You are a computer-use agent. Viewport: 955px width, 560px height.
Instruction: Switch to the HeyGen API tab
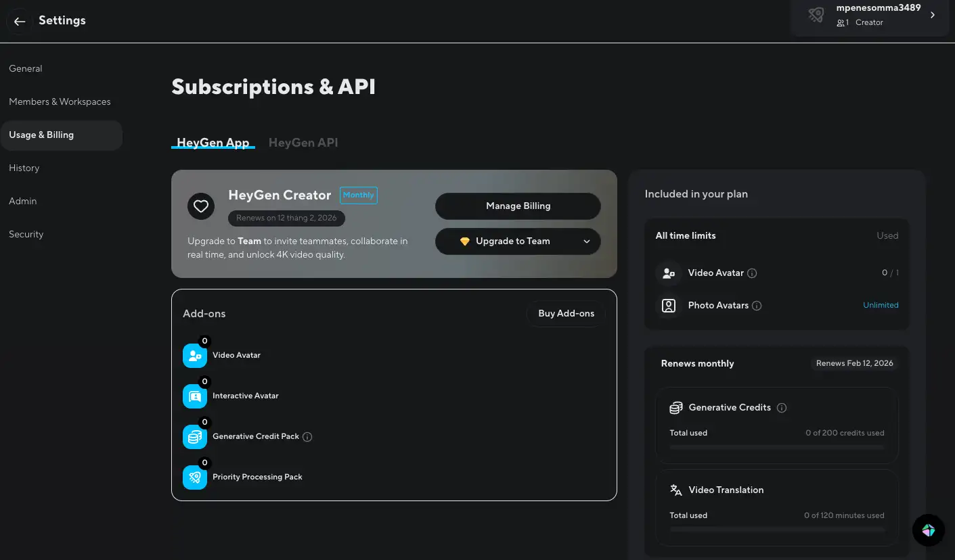pyautogui.click(x=303, y=143)
